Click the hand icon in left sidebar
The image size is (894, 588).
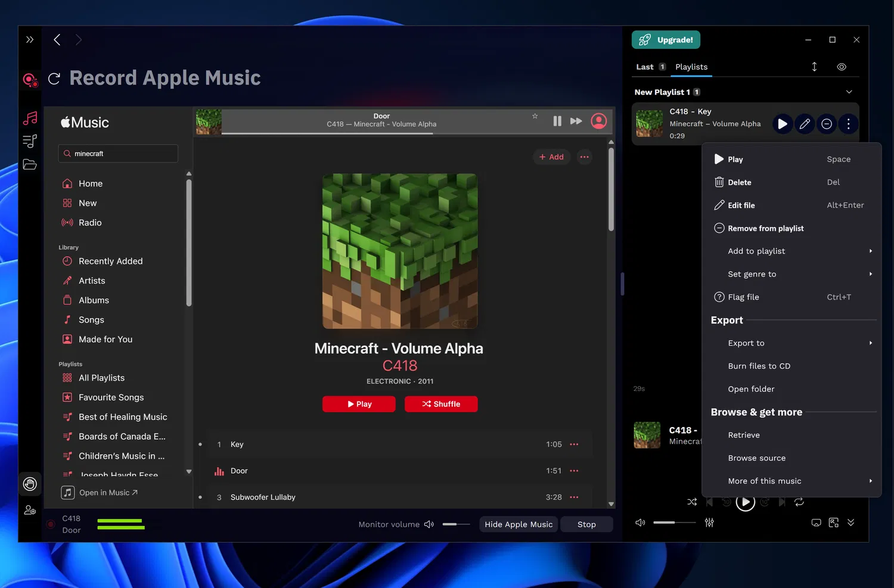coord(30,484)
